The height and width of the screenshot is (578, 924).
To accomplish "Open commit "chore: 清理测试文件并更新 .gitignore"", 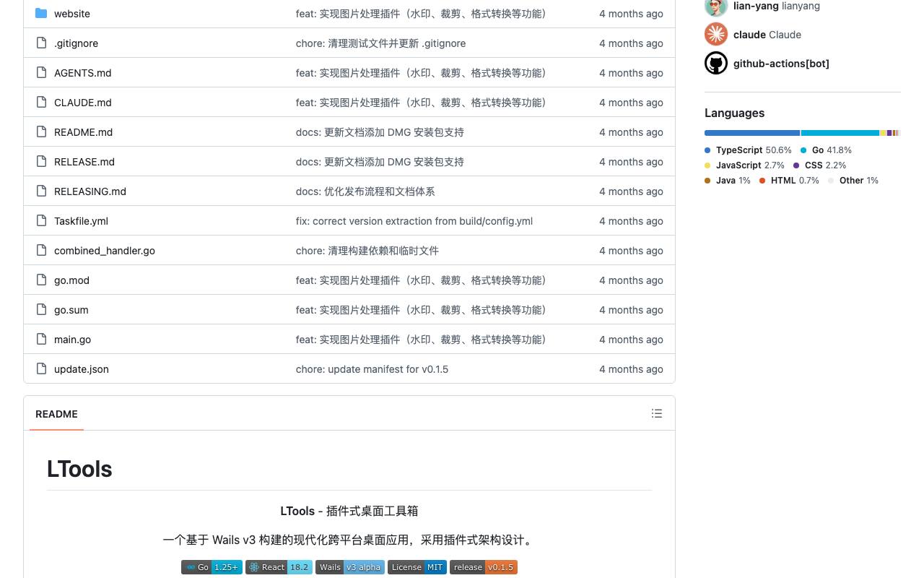I will [380, 43].
